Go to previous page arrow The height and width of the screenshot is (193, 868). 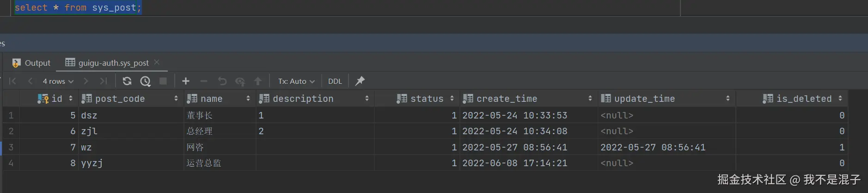31,81
